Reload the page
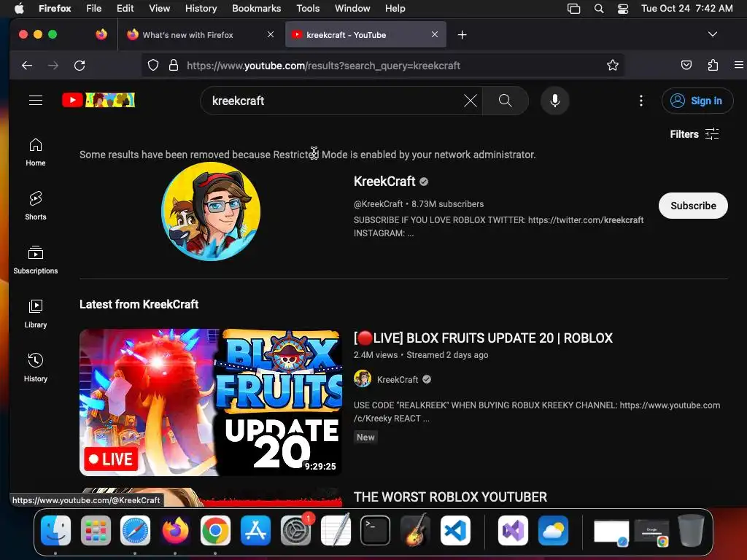Image resolution: width=747 pixels, height=560 pixels. 80,66
